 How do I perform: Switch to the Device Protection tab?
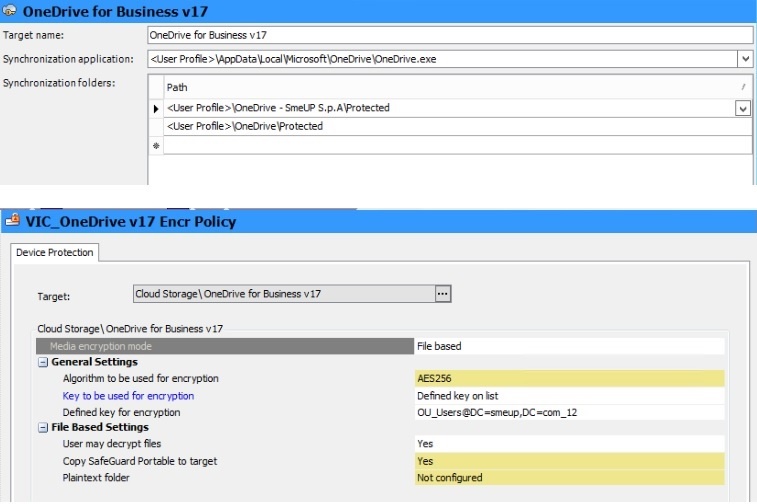pos(55,252)
